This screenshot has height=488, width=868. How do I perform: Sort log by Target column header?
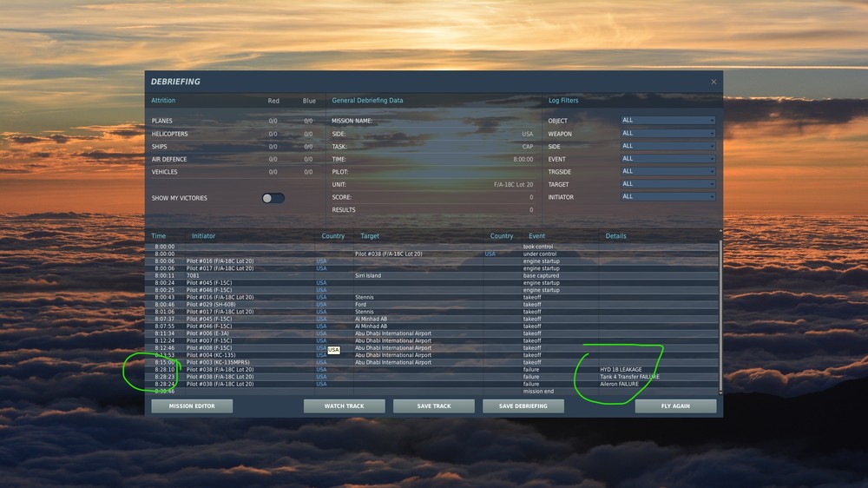370,236
